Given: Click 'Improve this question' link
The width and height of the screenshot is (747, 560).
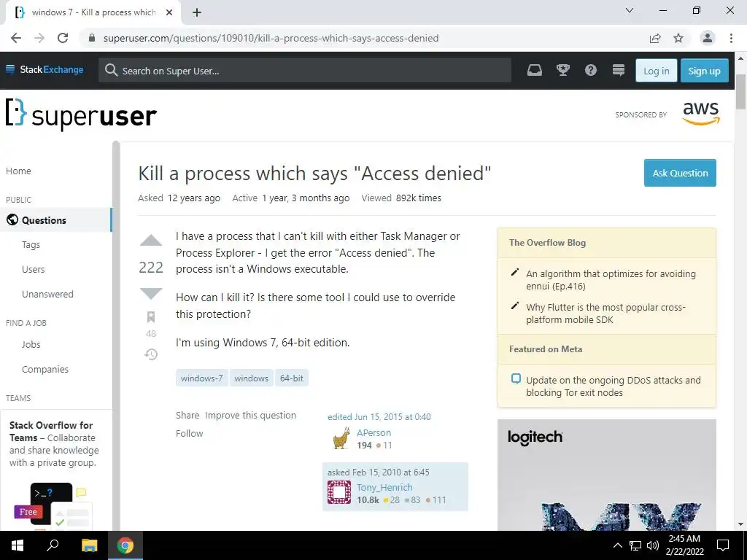Looking at the screenshot, I should (x=251, y=415).
